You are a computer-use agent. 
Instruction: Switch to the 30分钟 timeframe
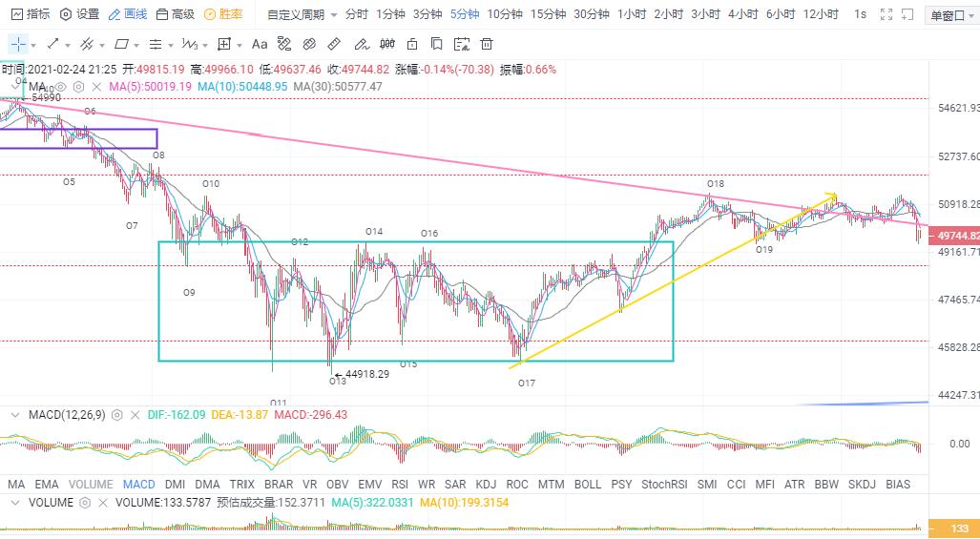(592, 13)
